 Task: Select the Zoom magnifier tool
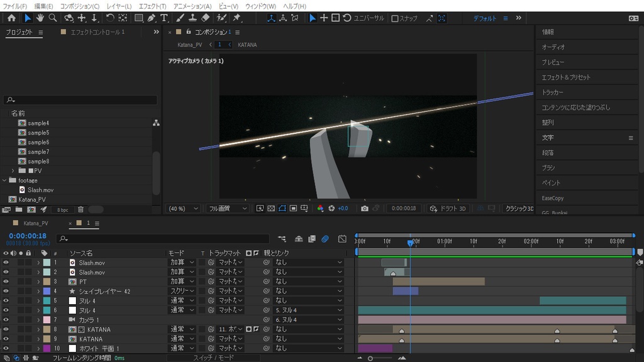click(x=53, y=18)
